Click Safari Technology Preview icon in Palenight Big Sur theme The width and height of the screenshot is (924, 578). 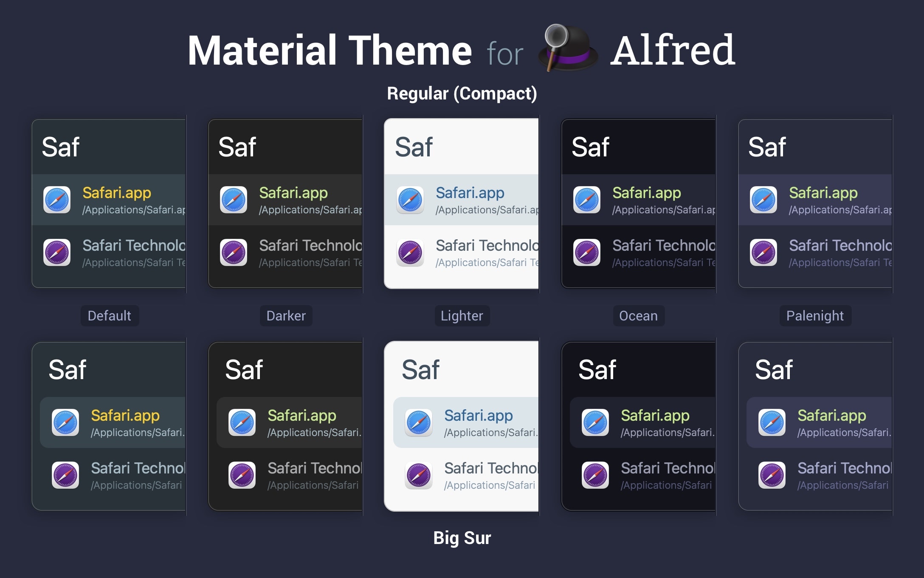pos(772,475)
